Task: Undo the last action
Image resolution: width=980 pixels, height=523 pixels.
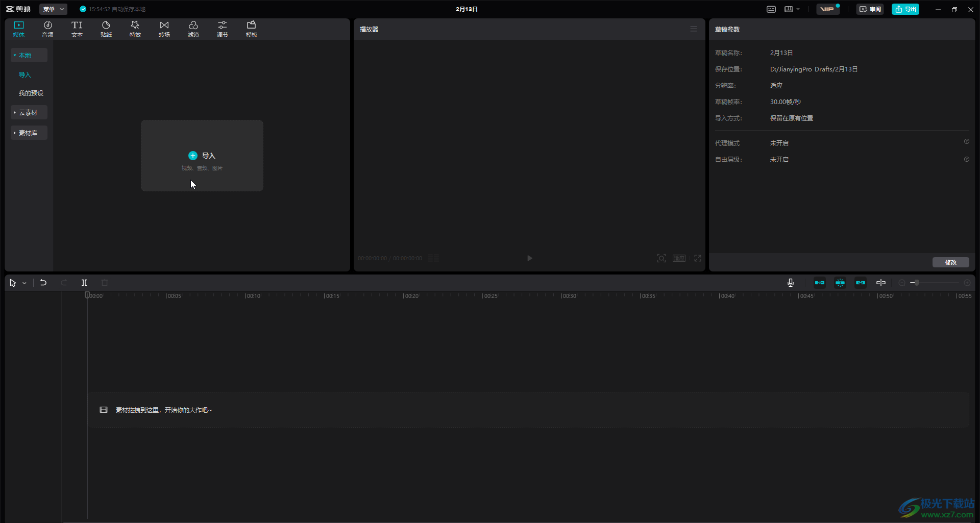Action: [x=43, y=283]
